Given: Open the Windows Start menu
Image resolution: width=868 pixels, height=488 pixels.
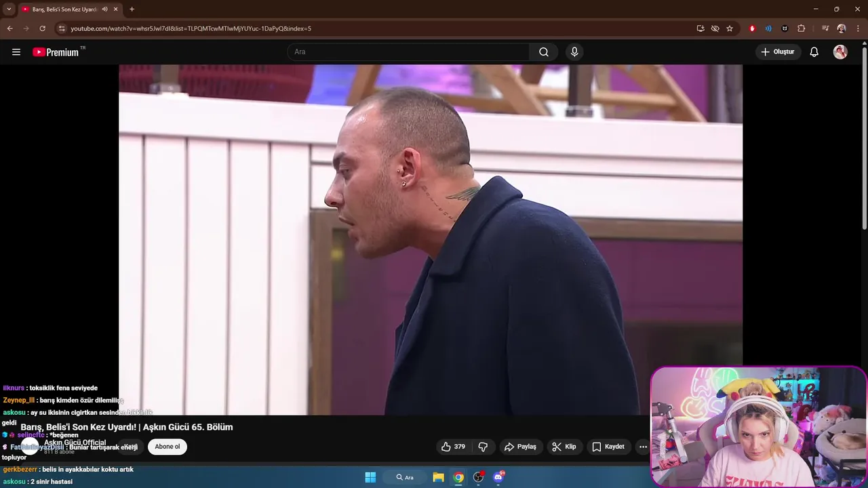Looking at the screenshot, I should click(x=370, y=477).
